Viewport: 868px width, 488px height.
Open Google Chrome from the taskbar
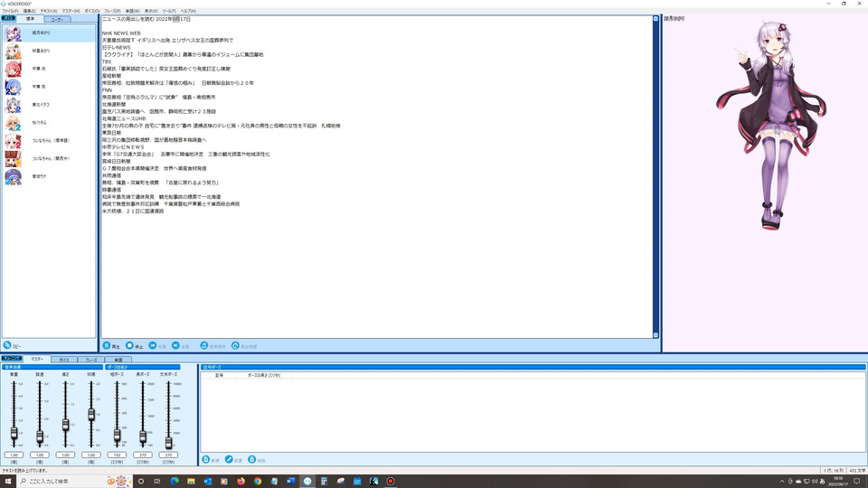(x=258, y=481)
